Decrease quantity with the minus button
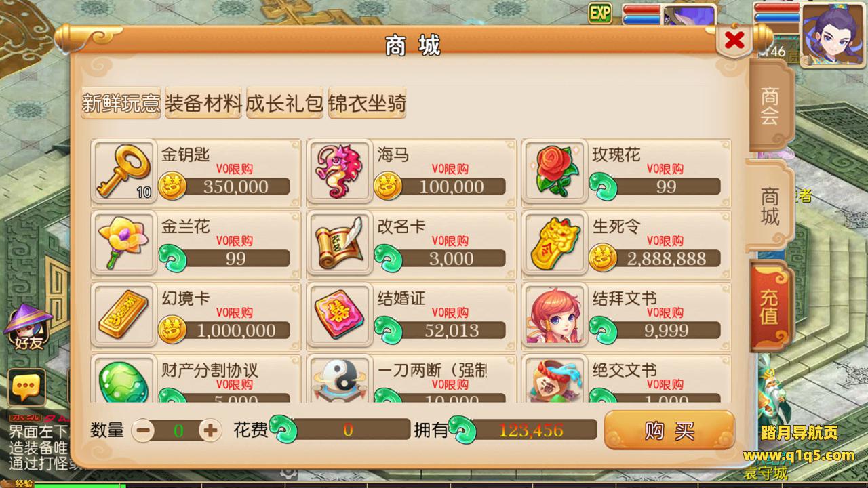This screenshot has height=488, width=868. [x=143, y=430]
